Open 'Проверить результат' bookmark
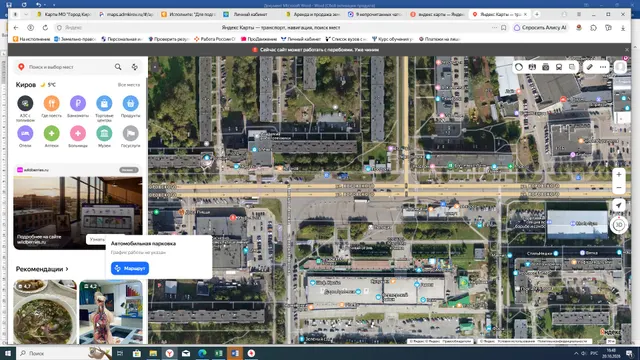The height and width of the screenshot is (360, 640). (x=169, y=39)
